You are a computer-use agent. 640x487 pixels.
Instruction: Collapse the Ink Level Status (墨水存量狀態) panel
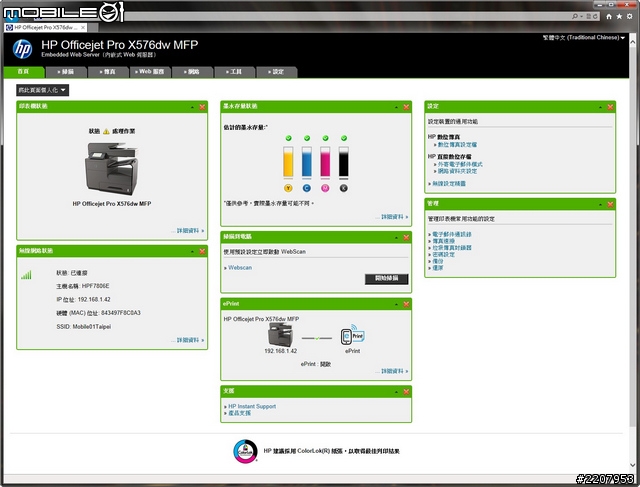pyautogui.click(x=396, y=107)
